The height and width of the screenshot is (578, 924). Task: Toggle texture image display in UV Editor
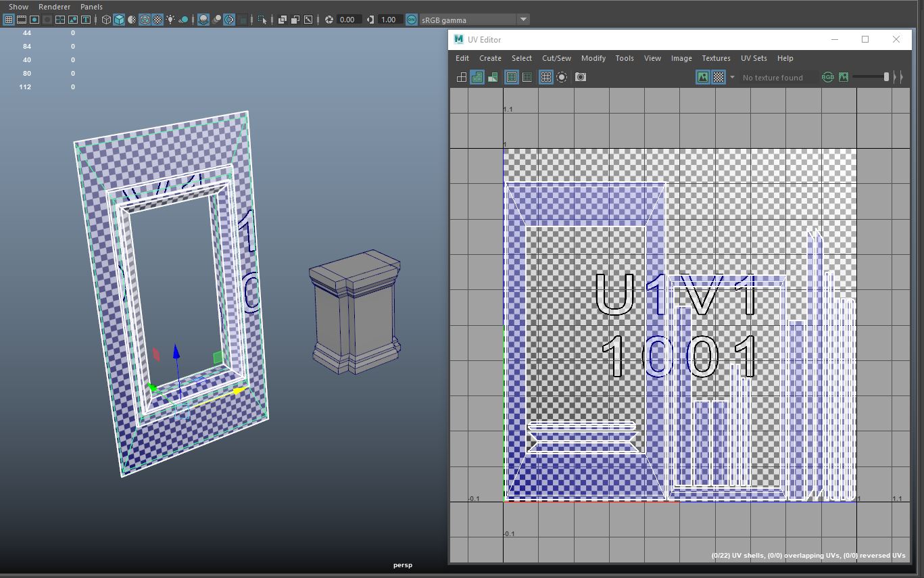tap(703, 77)
